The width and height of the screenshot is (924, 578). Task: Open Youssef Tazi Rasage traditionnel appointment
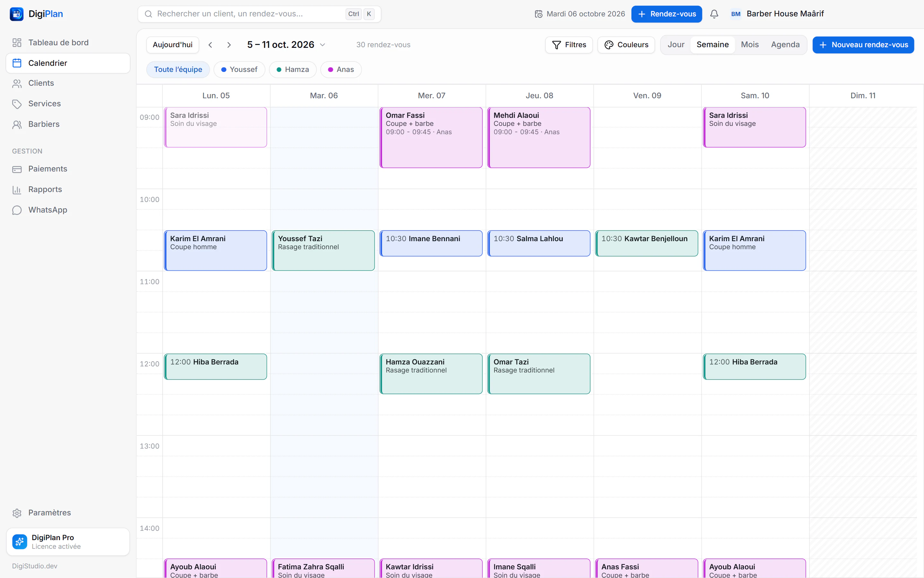(x=323, y=250)
